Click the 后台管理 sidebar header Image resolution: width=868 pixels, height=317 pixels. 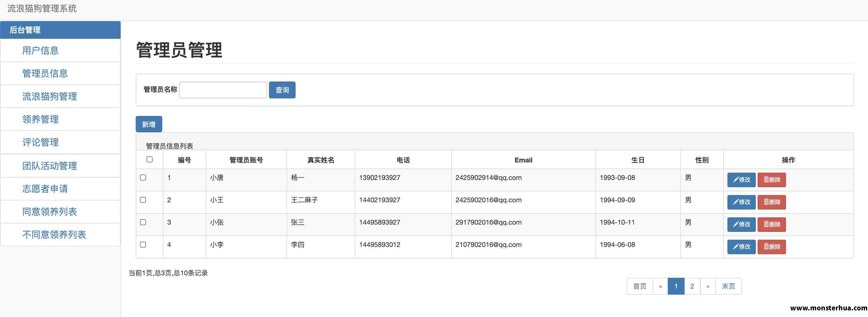point(61,30)
